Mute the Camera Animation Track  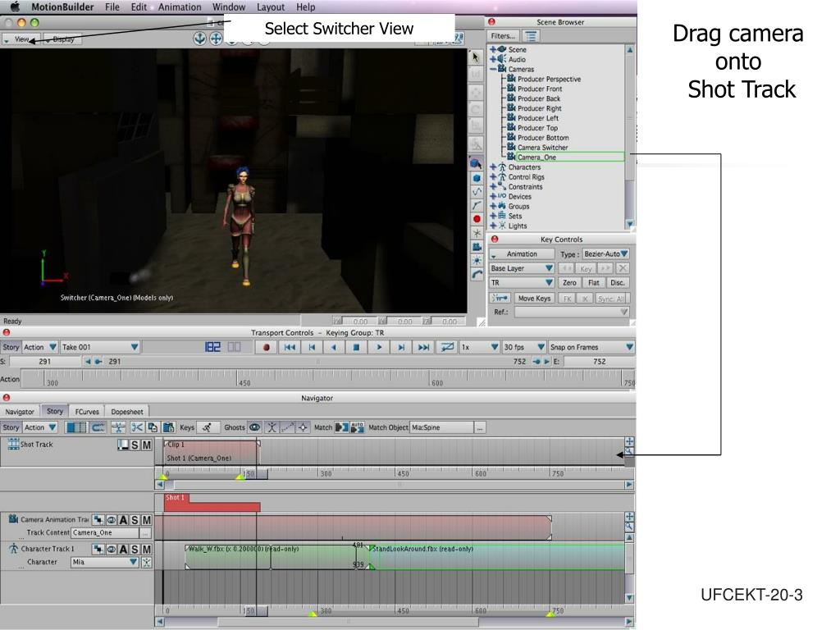coord(146,519)
